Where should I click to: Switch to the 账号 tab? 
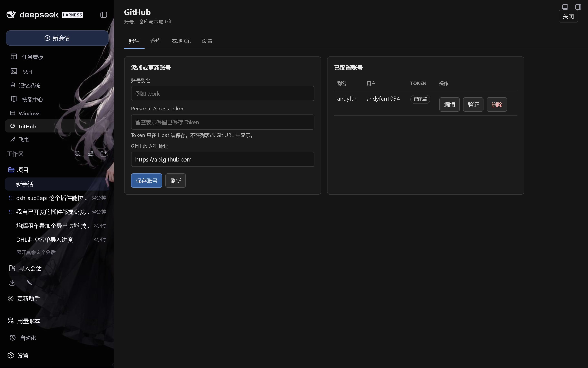click(x=134, y=41)
